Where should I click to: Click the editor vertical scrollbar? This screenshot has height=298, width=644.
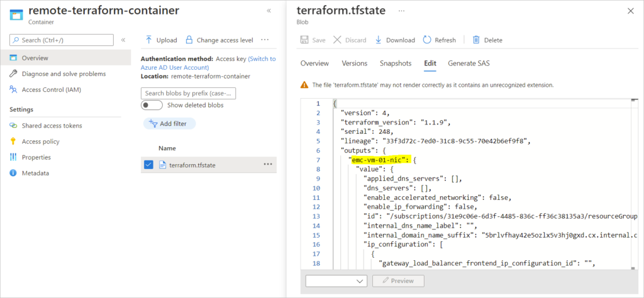tap(635, 184)
